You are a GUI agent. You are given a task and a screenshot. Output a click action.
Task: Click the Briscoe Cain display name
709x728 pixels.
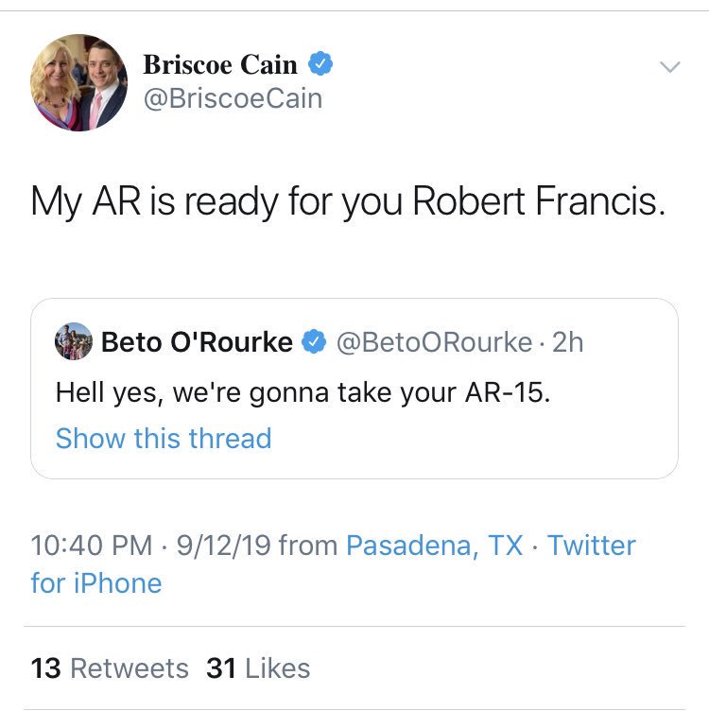tap(220, 64)
